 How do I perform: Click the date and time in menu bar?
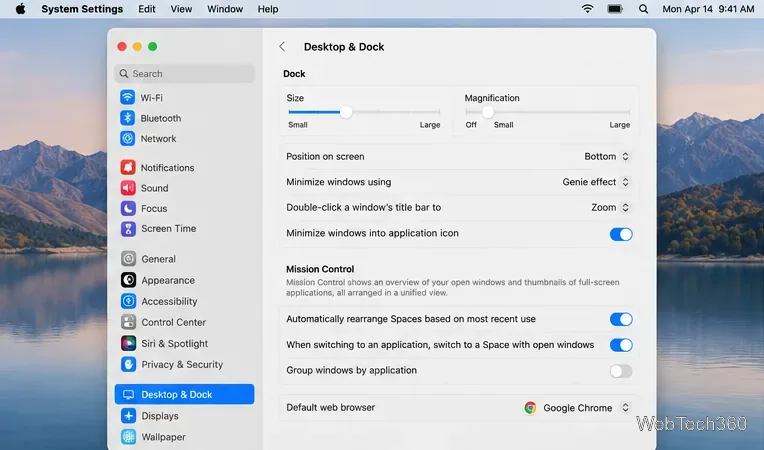(x=708, y=9)
